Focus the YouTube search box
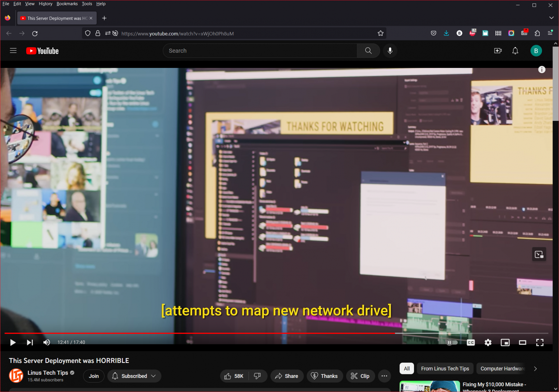The image size is (559, 392). [x=260, y=51]
